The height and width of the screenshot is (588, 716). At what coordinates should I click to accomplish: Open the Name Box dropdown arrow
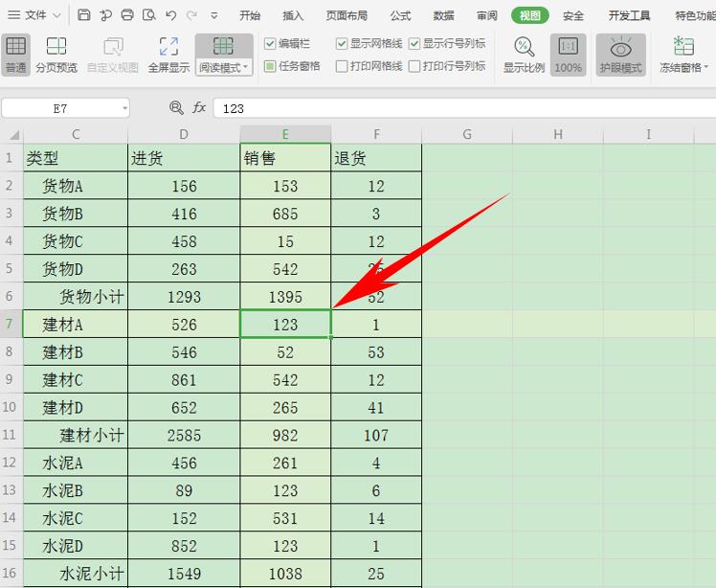[x=124, y=109]
